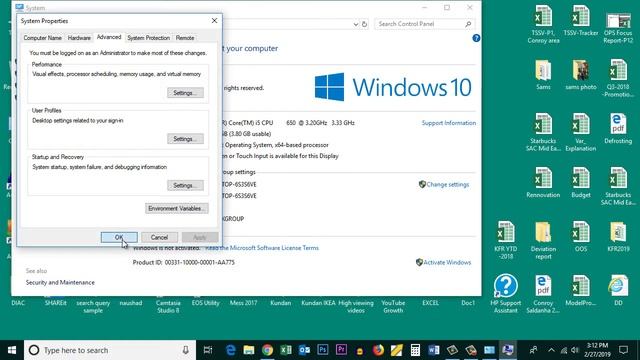The height and width of the screenshot is (360, 640).
Task: Open Calculator from taskbar
Action: 415,350
